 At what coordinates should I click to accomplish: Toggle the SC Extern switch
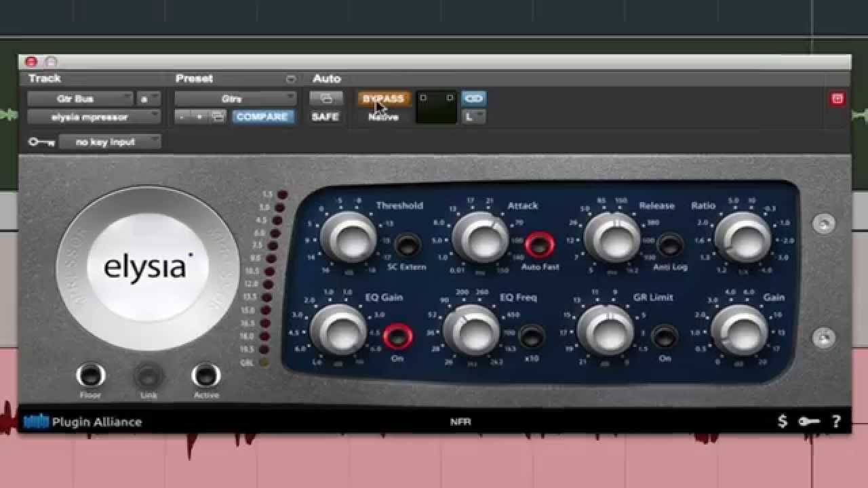click(407, 244)
